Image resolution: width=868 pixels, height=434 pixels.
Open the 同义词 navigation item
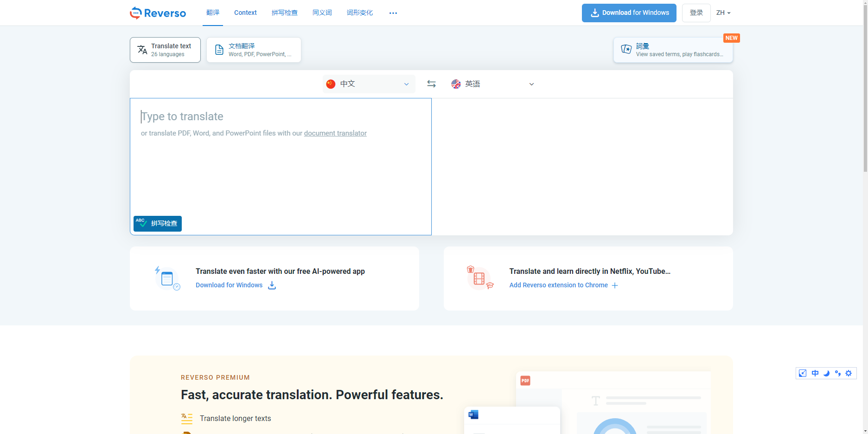coord(322,13)
